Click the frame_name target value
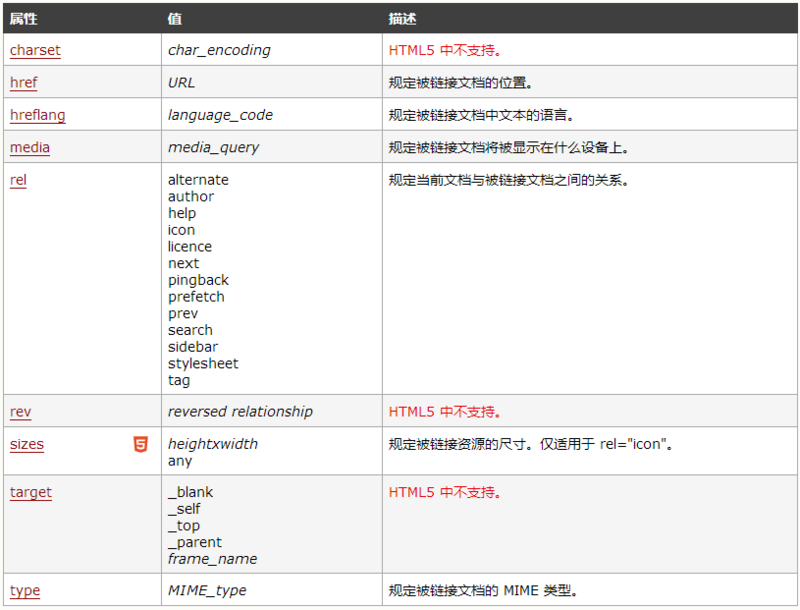 pyautogui.click(x=212, y=559)
